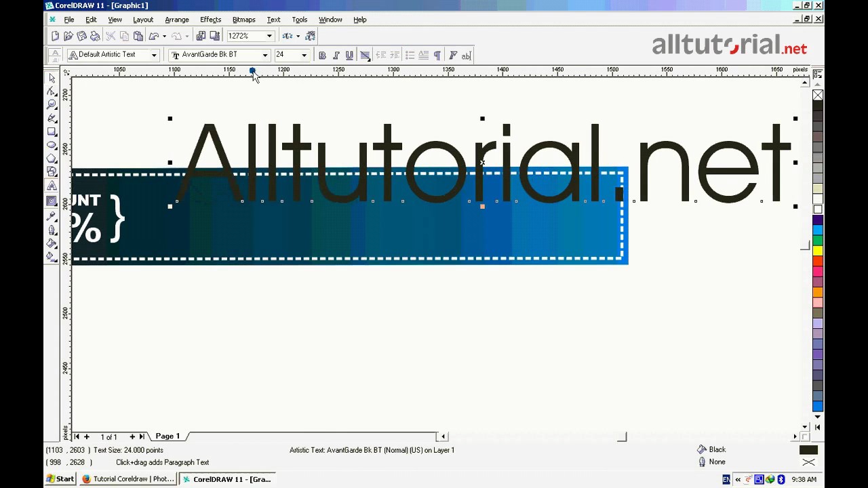Expand the Default Artistic Text style dropdown
The height and width of the screenshot is (488, 868).
tap(154, 55)
